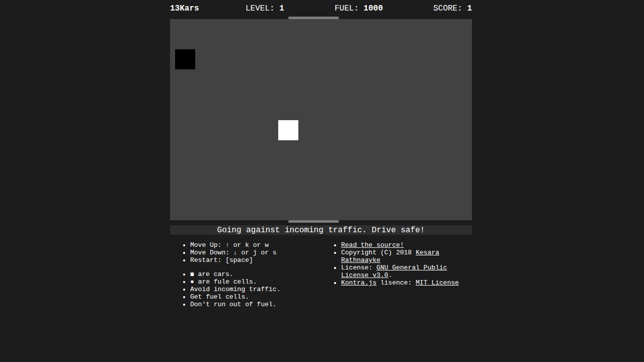
Task: Click the 'Copyright (C) 2018' text
Action: [x=376, y=252]
